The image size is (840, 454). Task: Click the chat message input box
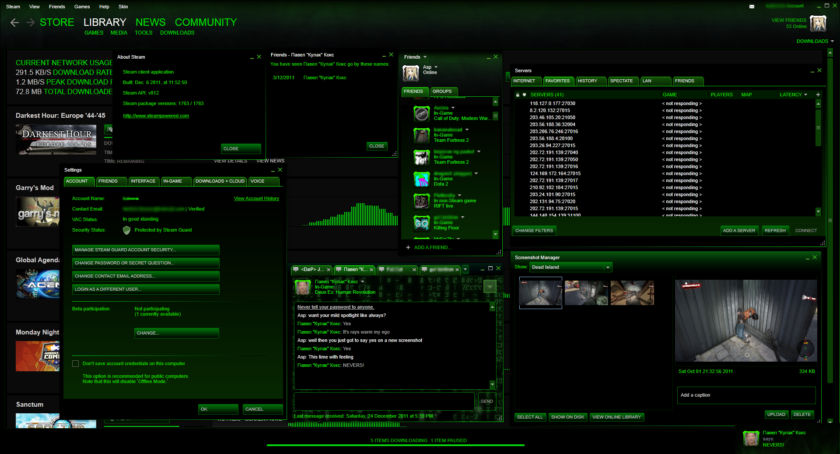pyautogui.click(x=384, y=401)
